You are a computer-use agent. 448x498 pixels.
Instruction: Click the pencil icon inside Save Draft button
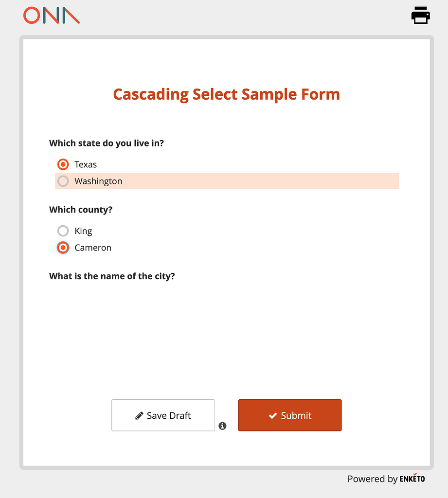[x=140, y=415]
